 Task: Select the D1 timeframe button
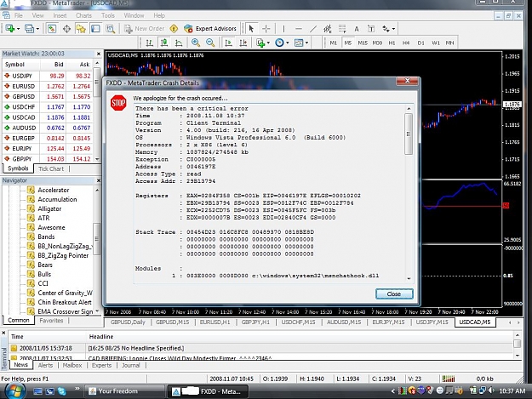(x=420, y=43)
